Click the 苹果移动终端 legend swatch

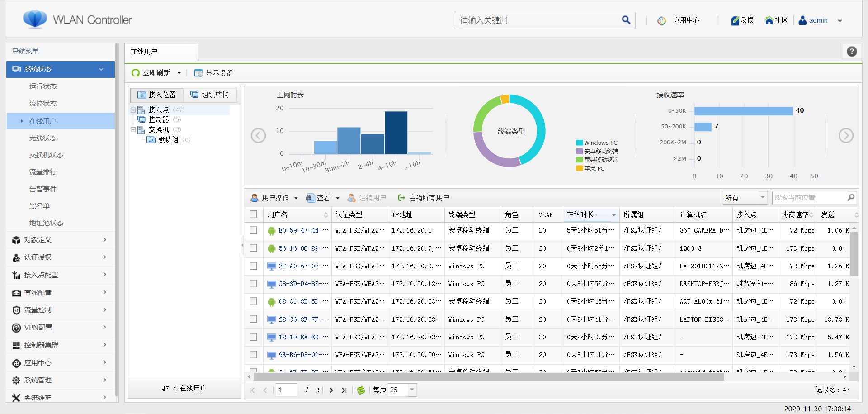coord(579,160)
